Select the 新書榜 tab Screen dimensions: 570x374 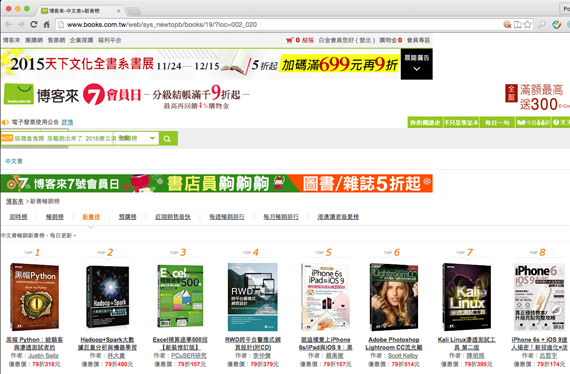pyautogui.click(x=91, y=217)
